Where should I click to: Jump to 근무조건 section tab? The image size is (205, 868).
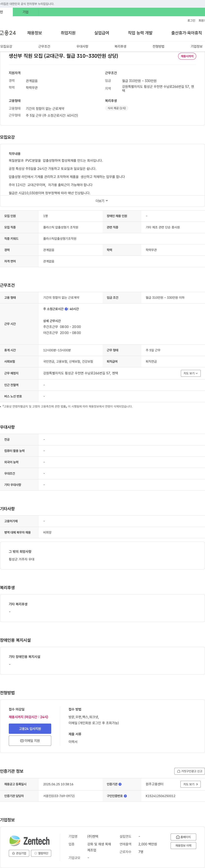(x=44, y=47)
